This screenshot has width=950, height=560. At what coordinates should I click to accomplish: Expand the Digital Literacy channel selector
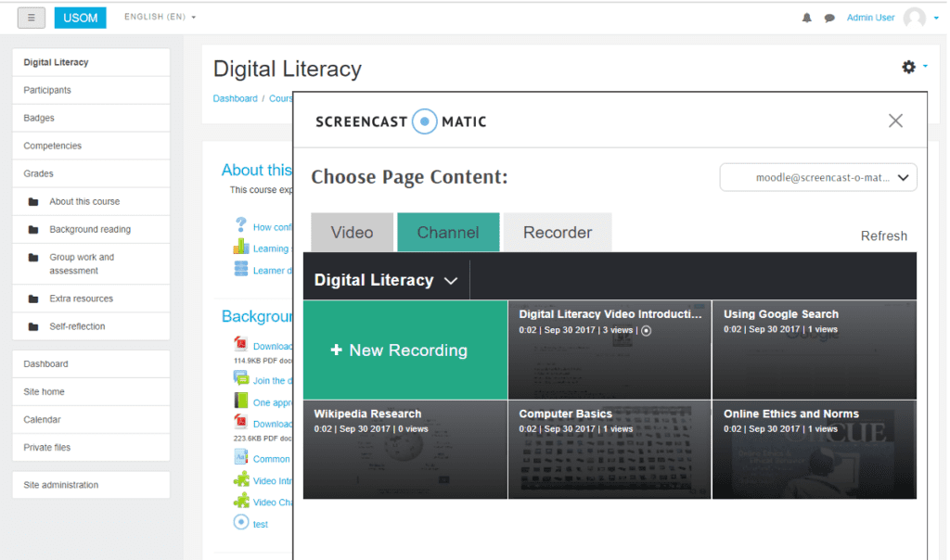386,280
